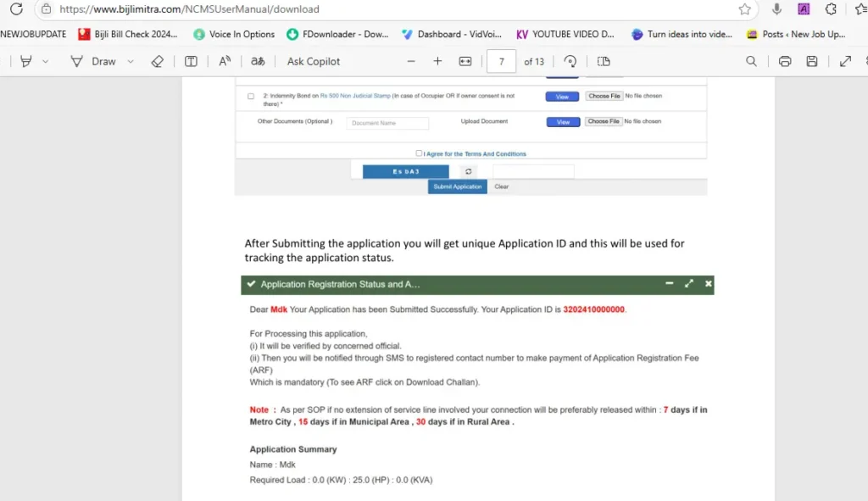Zoom out with the minus icon

pos(411,61)
